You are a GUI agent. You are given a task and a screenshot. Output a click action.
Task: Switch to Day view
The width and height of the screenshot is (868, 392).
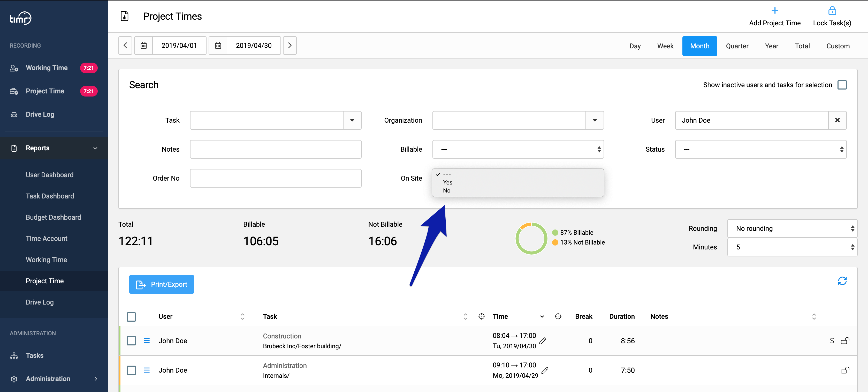[635, 46]
